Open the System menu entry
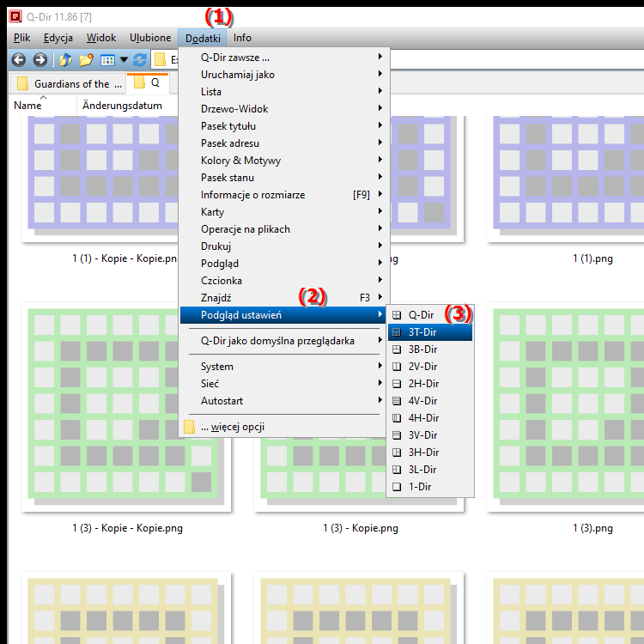The height and width of the screenshot is (644, 644). tap(284, 367)
